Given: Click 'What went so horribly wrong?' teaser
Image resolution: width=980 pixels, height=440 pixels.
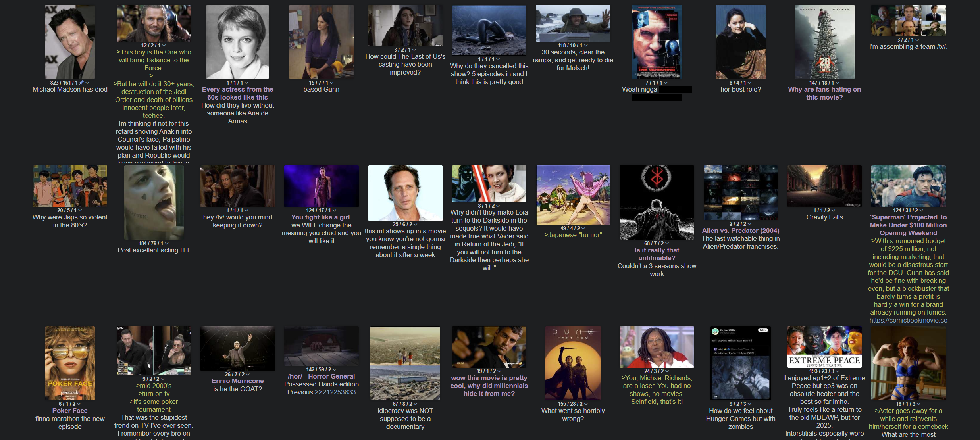Looking at the screenshot, I should (x=573, y=415).
